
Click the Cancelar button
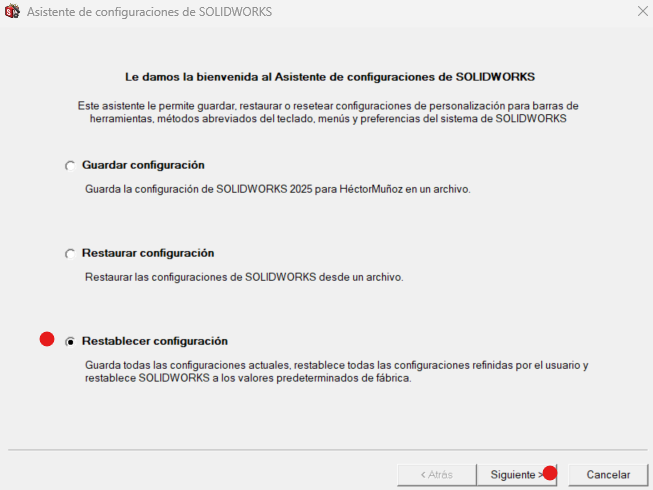click(608, 475)
